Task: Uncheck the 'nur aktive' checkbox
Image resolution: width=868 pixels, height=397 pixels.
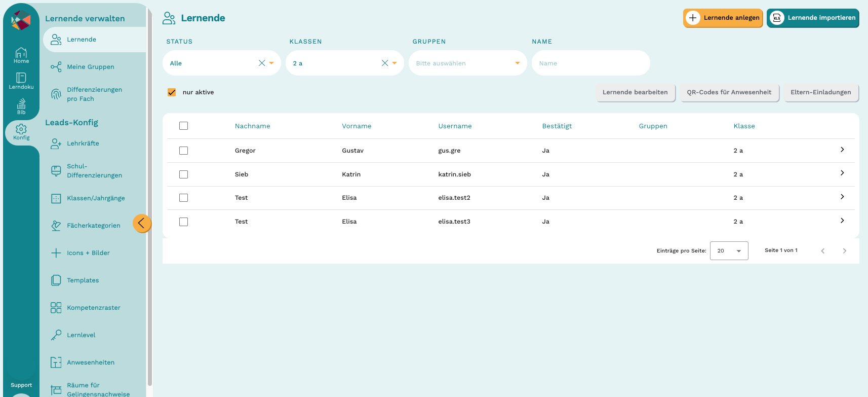Action: click(172, 92)
